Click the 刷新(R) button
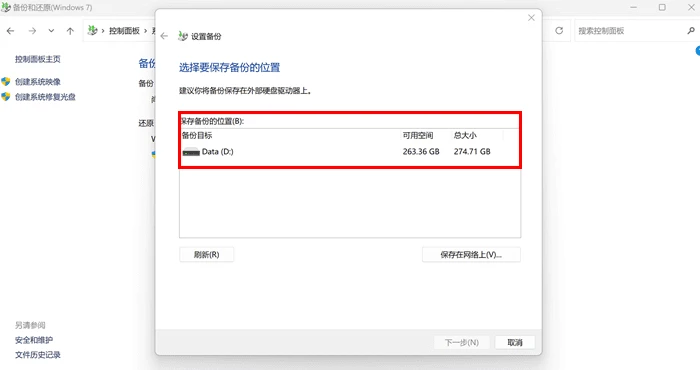Screen dimensions: 700x370 [x=206, y=255]
